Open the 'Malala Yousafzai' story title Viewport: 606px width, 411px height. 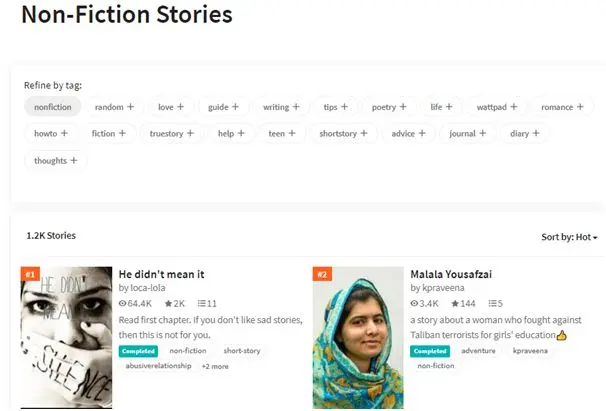451,273
